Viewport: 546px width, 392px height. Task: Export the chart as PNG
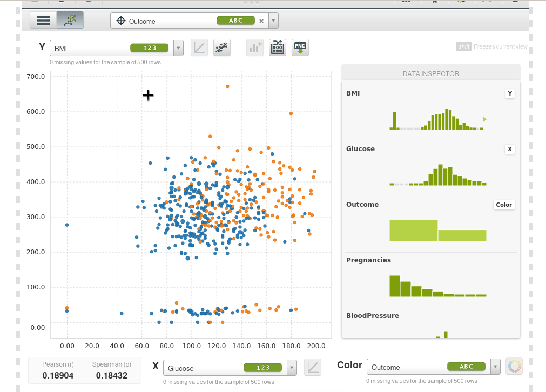[x=300, y=48]
